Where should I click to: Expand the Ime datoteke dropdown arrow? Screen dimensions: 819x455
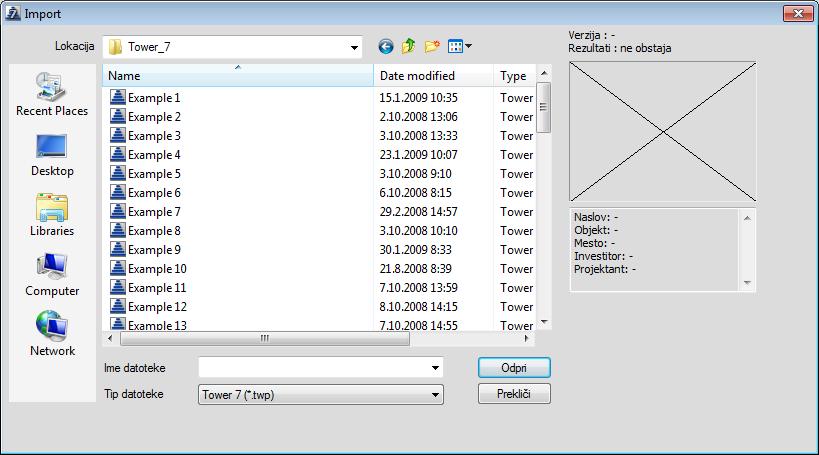pos(435,368)
